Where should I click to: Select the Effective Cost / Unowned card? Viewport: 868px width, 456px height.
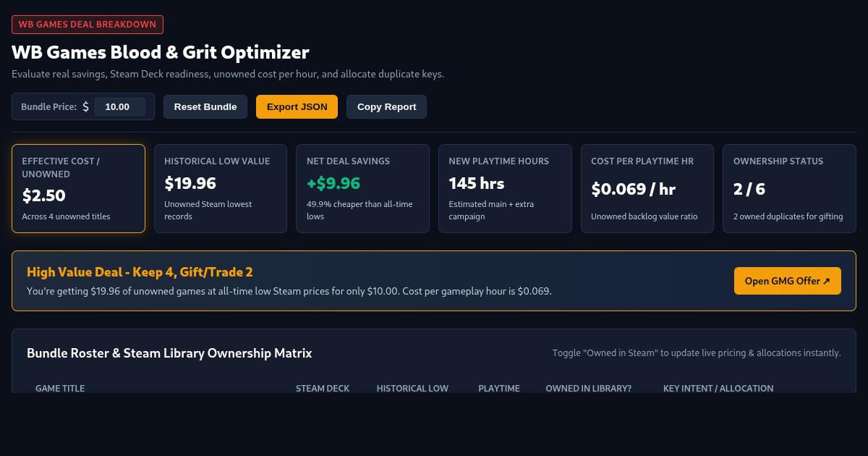click(x=78, y=188)
